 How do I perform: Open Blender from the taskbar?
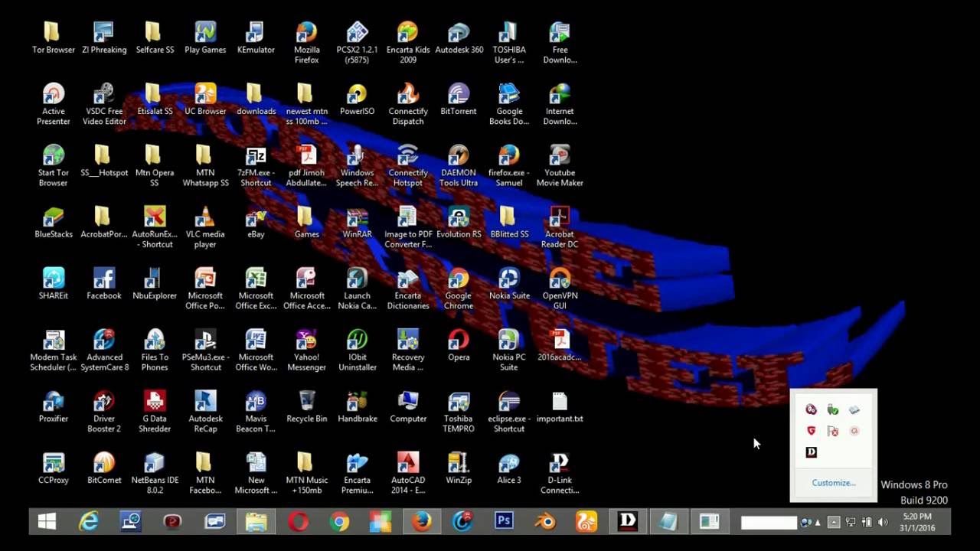pos(545,522)
